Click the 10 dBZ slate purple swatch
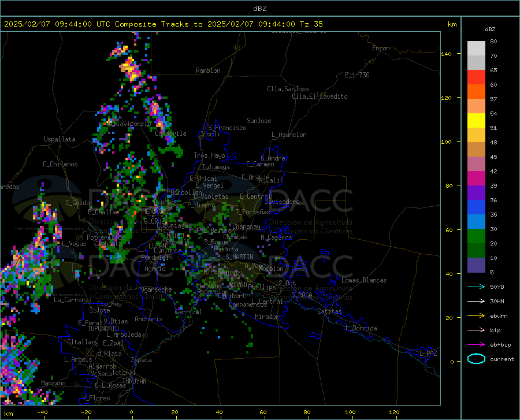 pyautogui.click(x=476, y=265)
